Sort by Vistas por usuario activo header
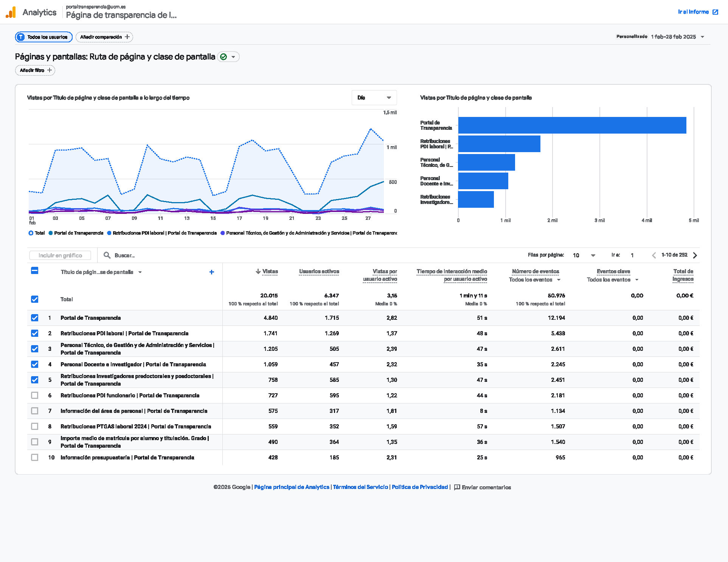The height and width of the screenshot is (562, 728). pos(380,275)
